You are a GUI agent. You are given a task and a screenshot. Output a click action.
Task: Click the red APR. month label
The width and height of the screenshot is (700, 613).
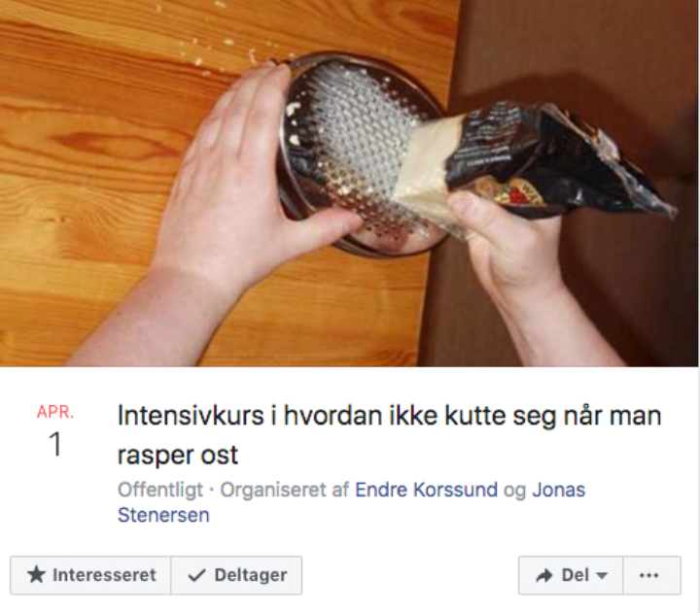coord(55,412)
